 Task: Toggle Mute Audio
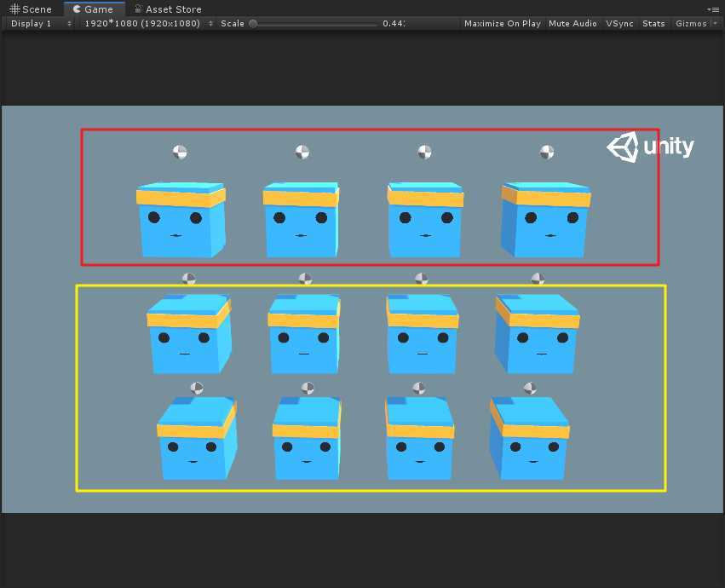[x=573, y=24]
